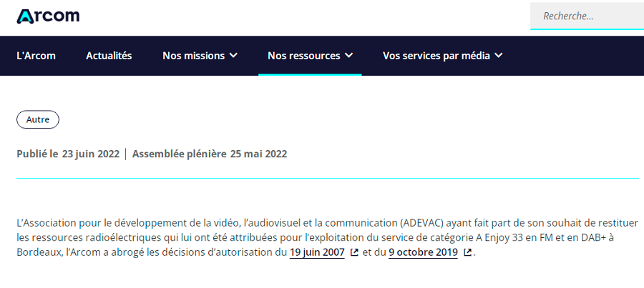Go to the Actualités section
The width and height of the screenshot is (644, 288).
109,56
